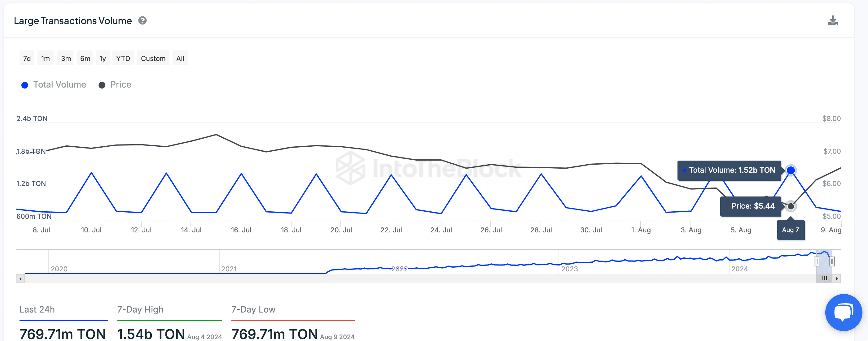Click the help question mark icon

point(142,21)
